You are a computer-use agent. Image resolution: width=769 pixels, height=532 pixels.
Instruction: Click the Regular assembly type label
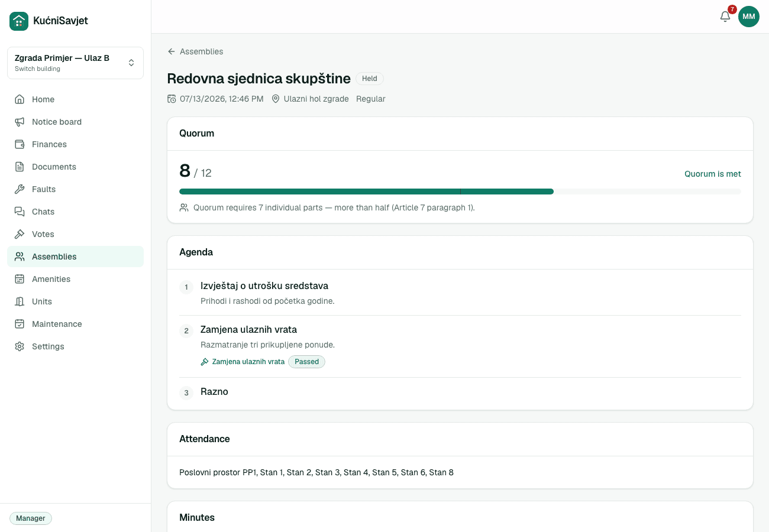coord(371,99)
